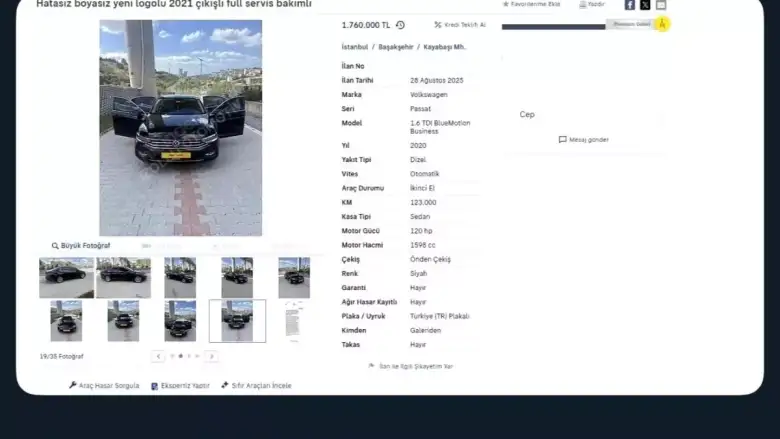The image size is (780, 439).
Task: Click the active pagination dot under thumbnails
Action: (x=181, y=356)
